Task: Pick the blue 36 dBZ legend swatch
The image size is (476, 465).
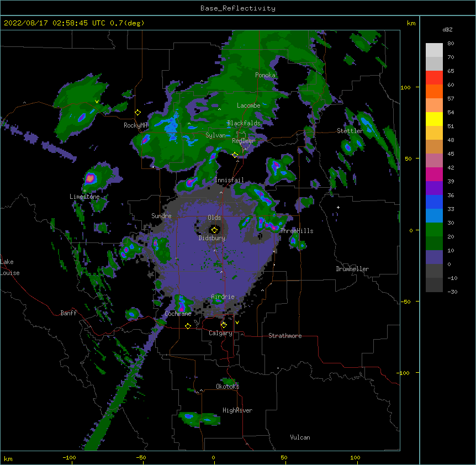Action: pos(434,202)
